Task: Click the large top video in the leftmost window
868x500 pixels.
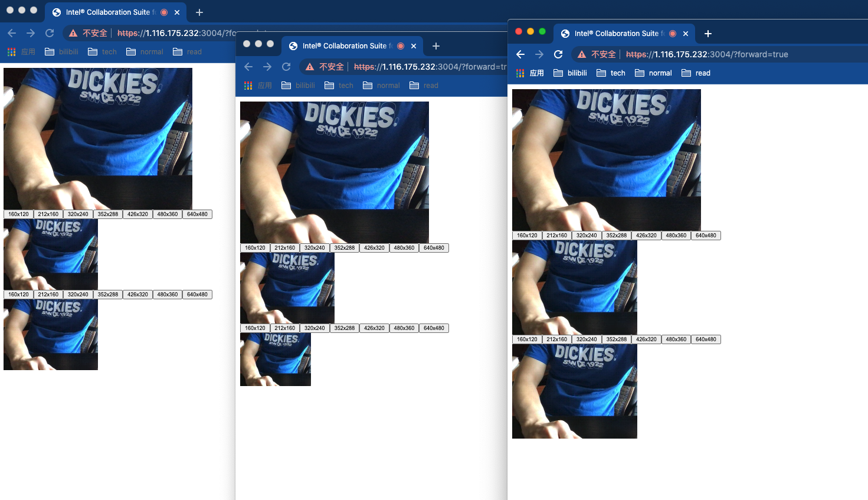Action: click(98, 138)
